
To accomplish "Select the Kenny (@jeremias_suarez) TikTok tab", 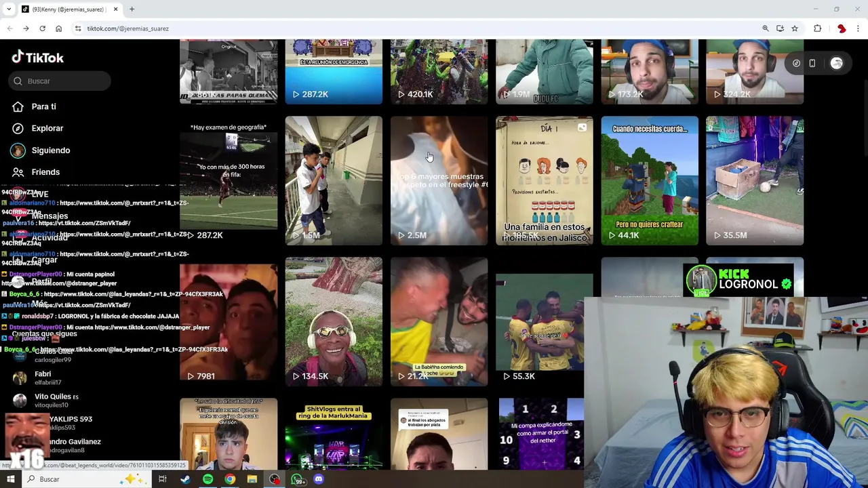I will [69, 9].
